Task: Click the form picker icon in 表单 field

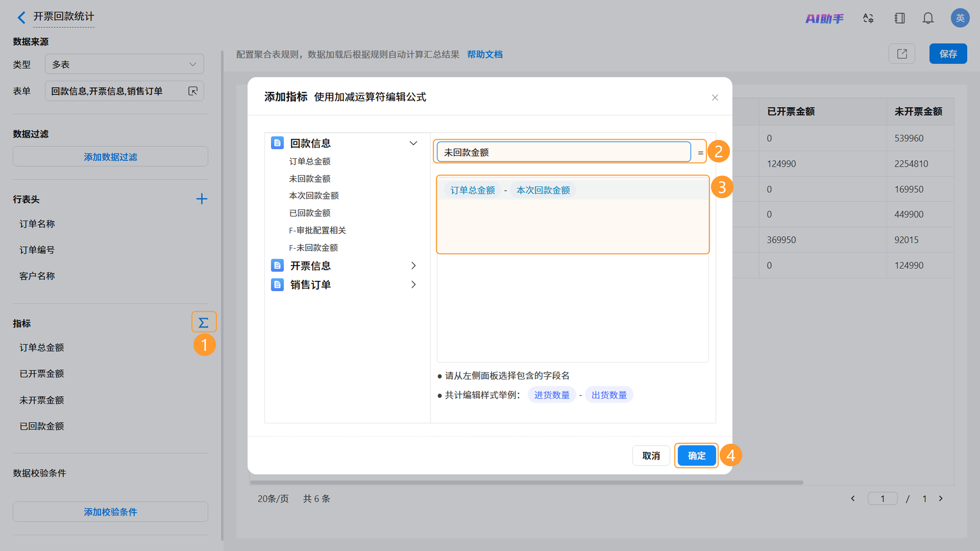Action: click(x=193, y=91)
